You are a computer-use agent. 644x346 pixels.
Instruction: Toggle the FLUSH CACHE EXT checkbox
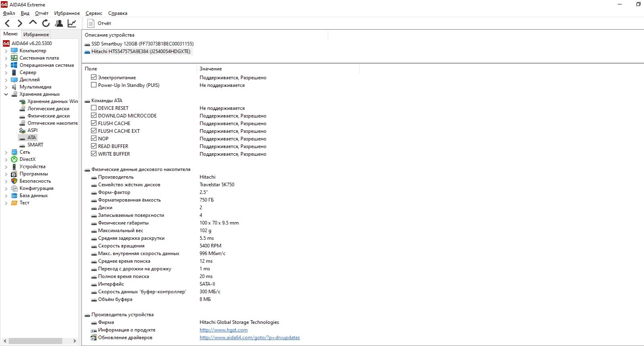(x=94, y=131)
